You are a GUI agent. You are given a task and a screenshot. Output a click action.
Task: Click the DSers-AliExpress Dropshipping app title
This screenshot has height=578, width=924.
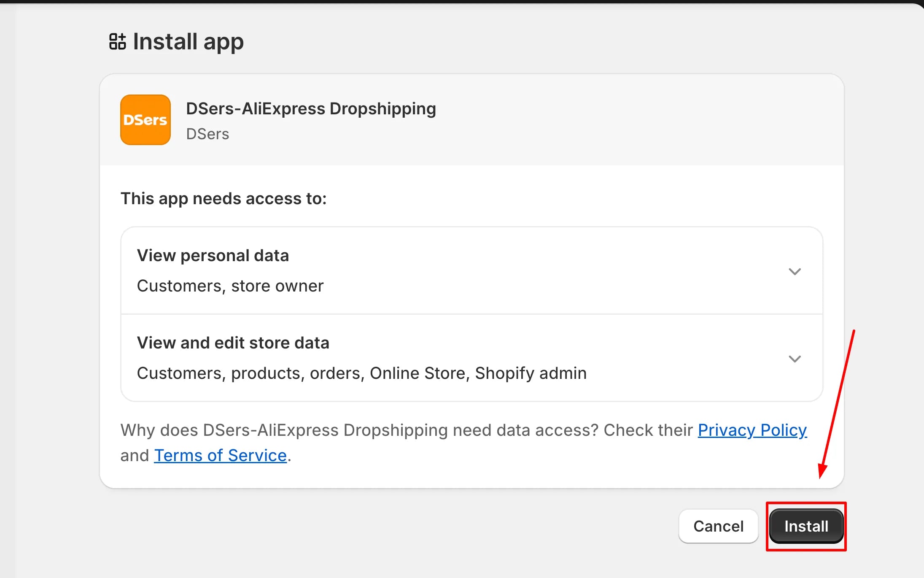coord(311,108)
